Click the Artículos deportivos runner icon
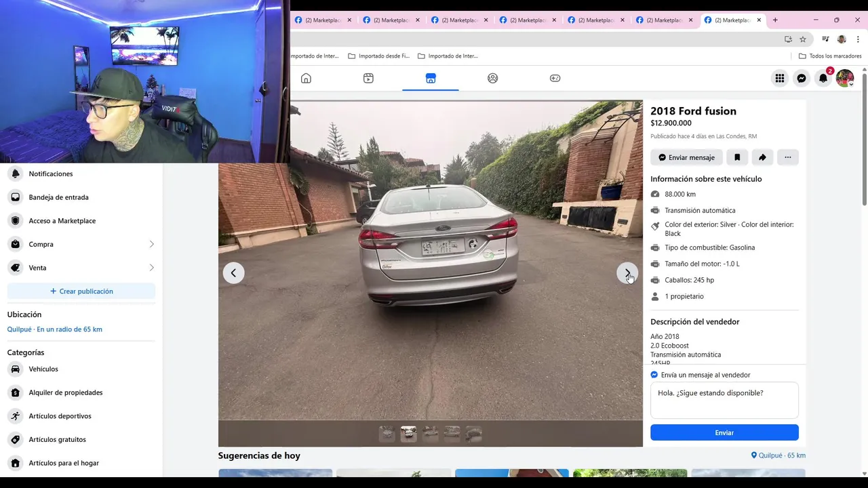 (16, 416)
